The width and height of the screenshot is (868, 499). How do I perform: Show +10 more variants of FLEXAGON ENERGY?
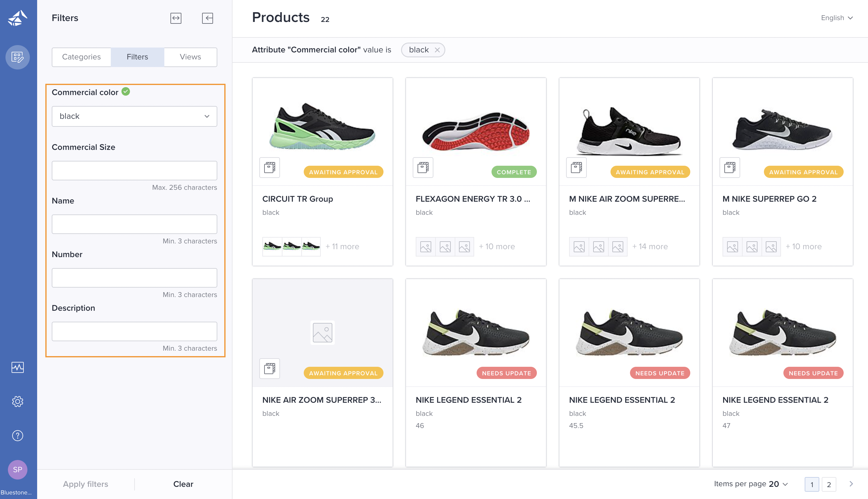[497, 246]
